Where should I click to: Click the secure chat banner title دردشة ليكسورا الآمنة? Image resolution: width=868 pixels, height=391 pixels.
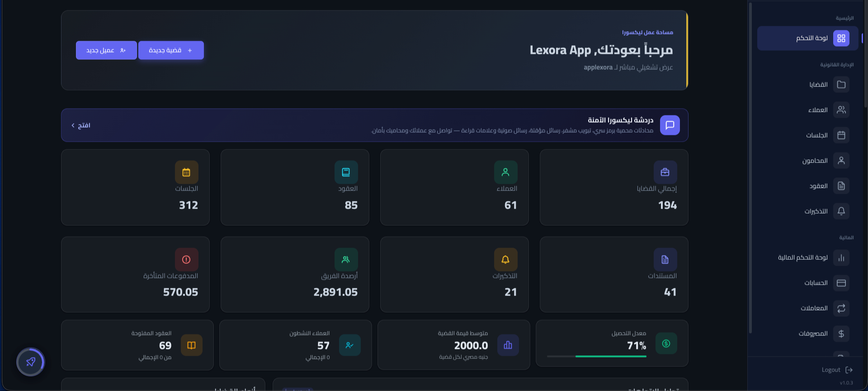pos(620,120)
